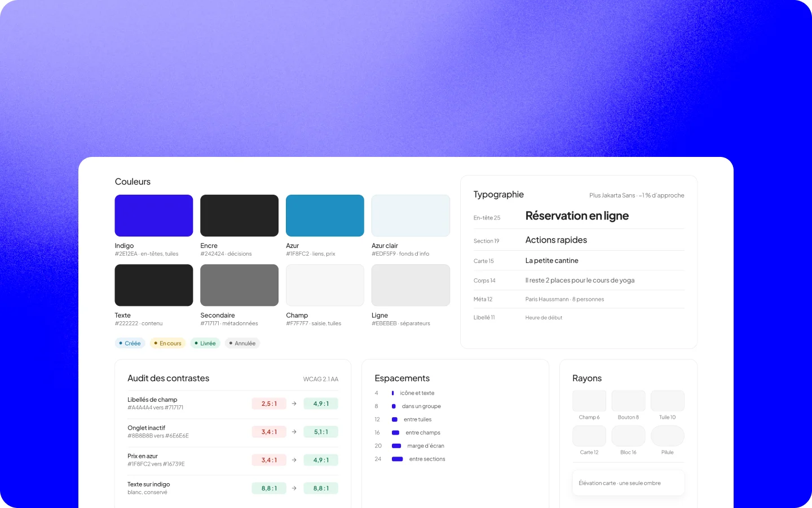Click the Créée status pill
Image resolution: width=812 pixels, height=508 pixels.
[130, 343]
